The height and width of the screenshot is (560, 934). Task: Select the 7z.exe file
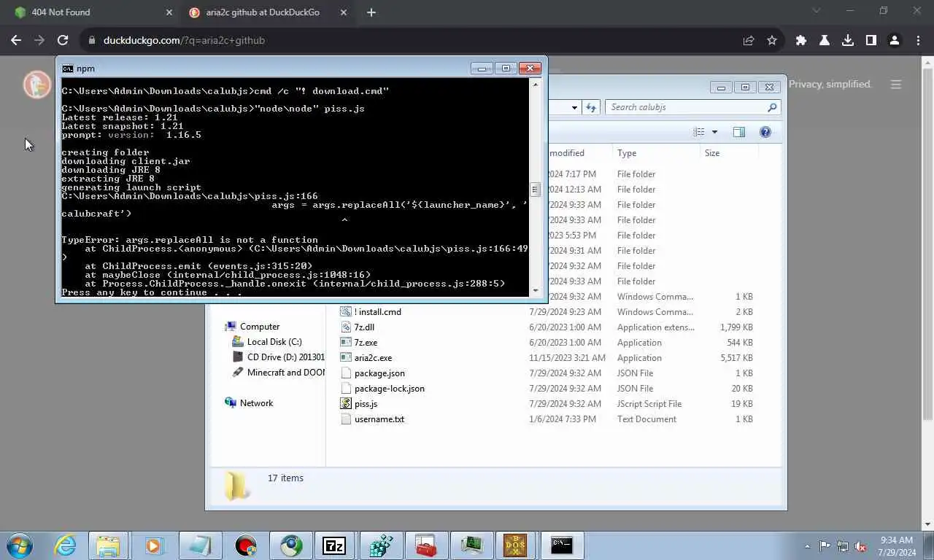tap(366, 343)
